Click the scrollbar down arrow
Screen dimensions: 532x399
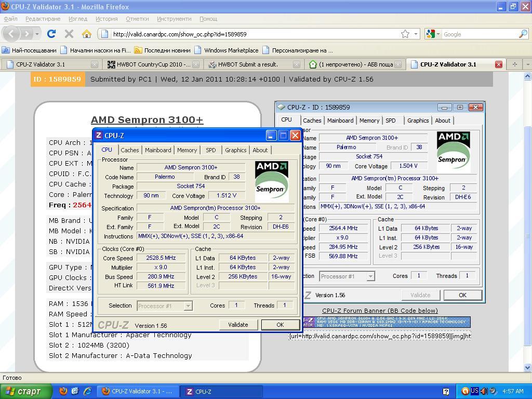click(x=528, y=367)
